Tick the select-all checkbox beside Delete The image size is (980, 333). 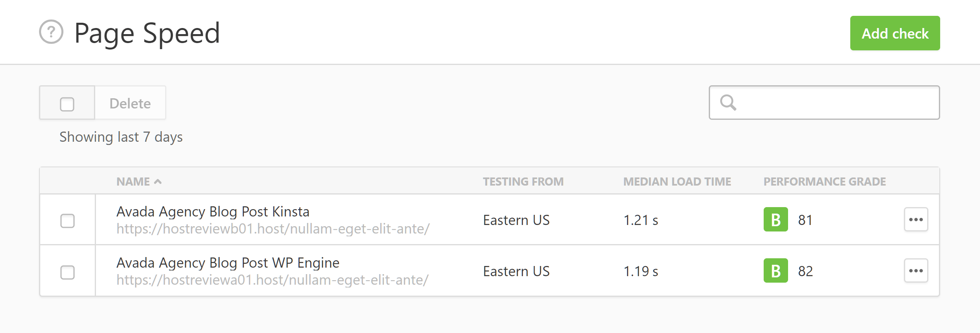(67, 104)
